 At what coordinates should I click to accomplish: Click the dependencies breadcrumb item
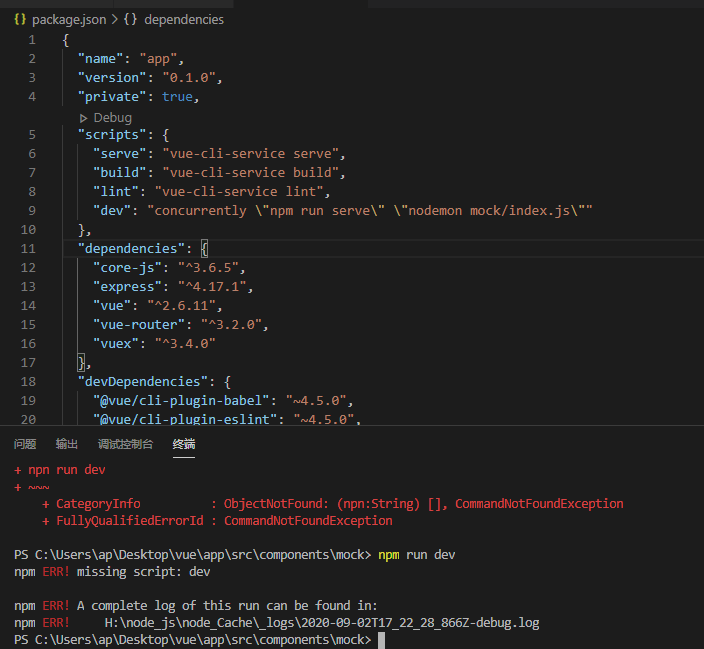click(x=184, y=20)
